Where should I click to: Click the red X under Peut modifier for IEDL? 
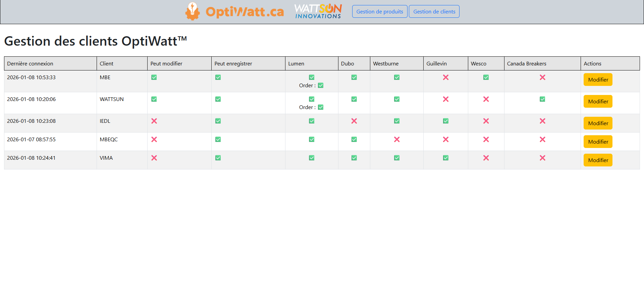tap(154, 121)
